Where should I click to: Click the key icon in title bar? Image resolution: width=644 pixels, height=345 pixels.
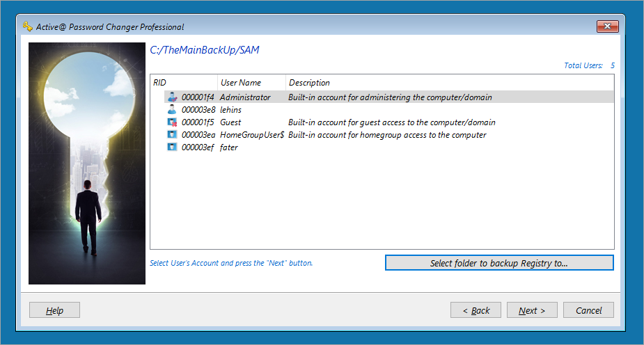pyautogui.click(x=28, y=26)
